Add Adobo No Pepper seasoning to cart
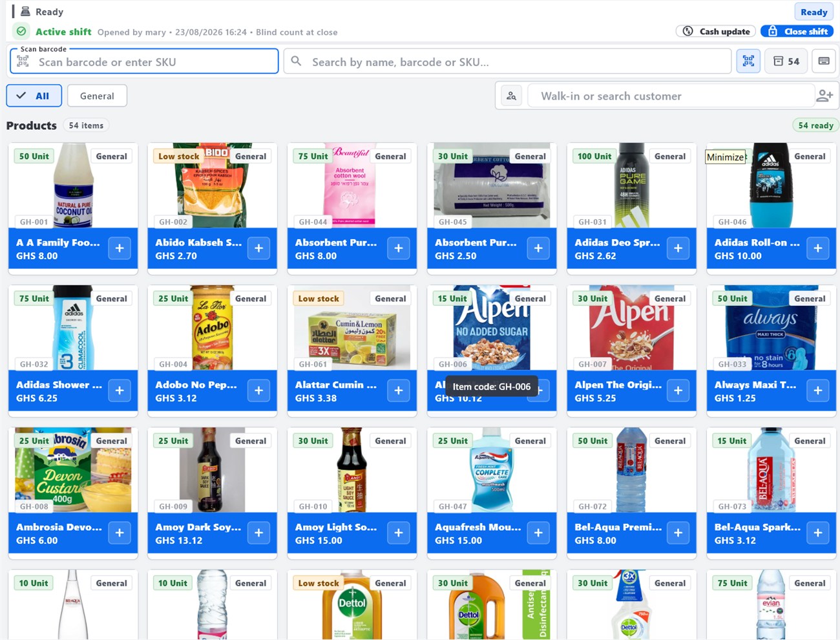Viewport: 840px width, 640px height. [x=258, y=390]
